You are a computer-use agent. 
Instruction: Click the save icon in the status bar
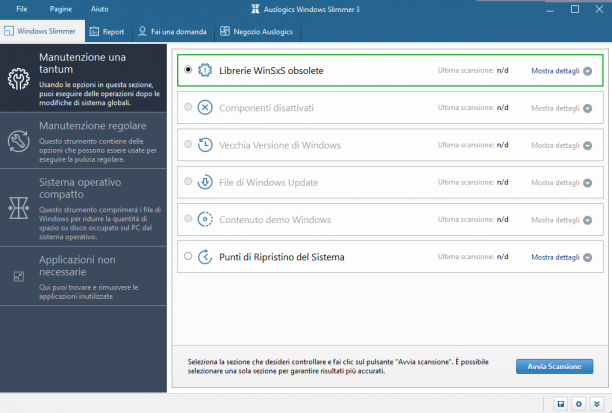coord(561,404)
